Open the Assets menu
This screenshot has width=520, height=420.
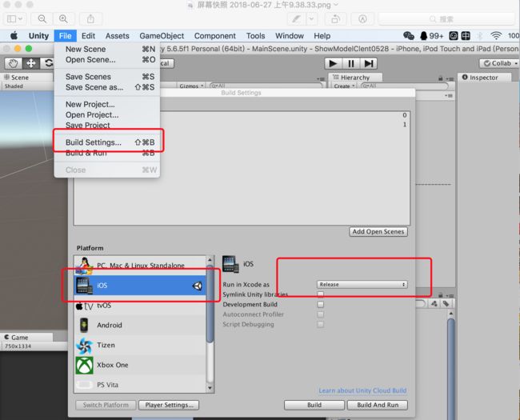[117, 35]
